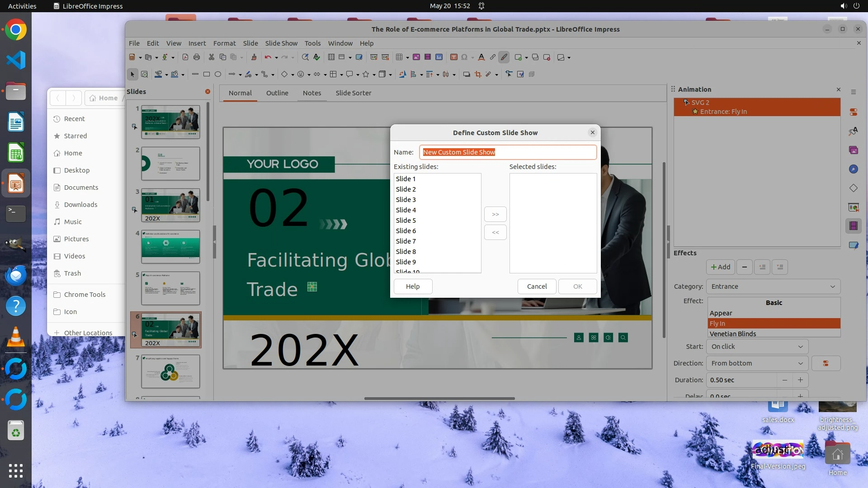868x488 pixels.
Task: Click the Insert Image toolbar icon
Action: [416, 57]
